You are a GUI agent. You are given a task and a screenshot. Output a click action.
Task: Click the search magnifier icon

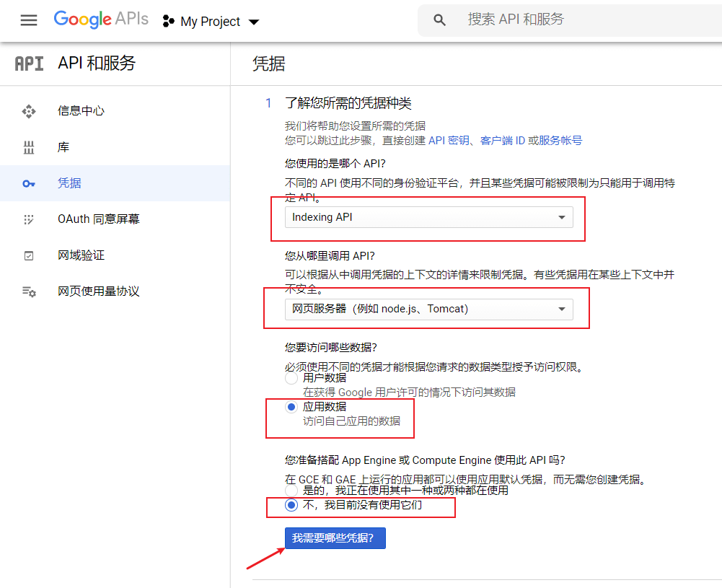(x=439, y=19)
